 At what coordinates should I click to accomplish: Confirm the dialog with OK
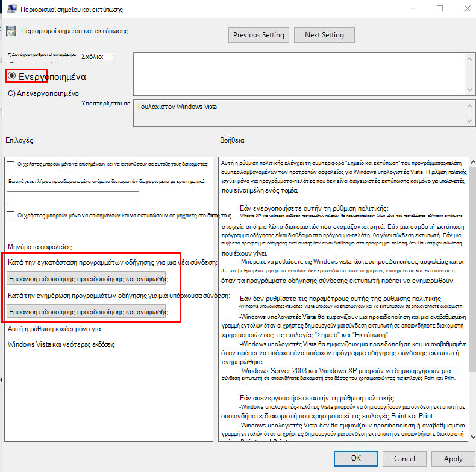click(355, 458)
